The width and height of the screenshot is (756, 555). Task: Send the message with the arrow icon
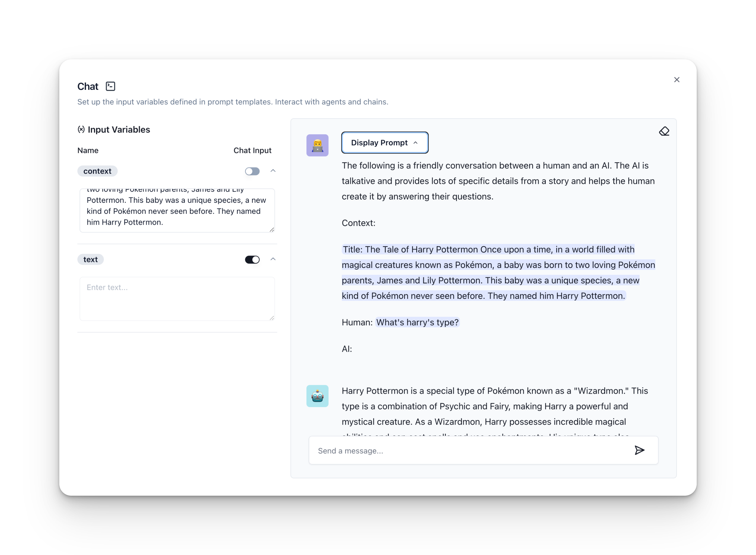click(x=639, y=450)
